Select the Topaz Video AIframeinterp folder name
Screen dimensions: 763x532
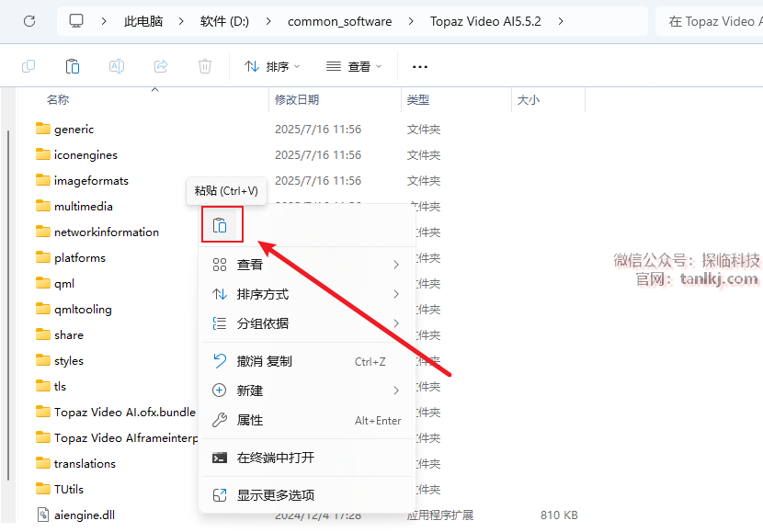(126, 437)
